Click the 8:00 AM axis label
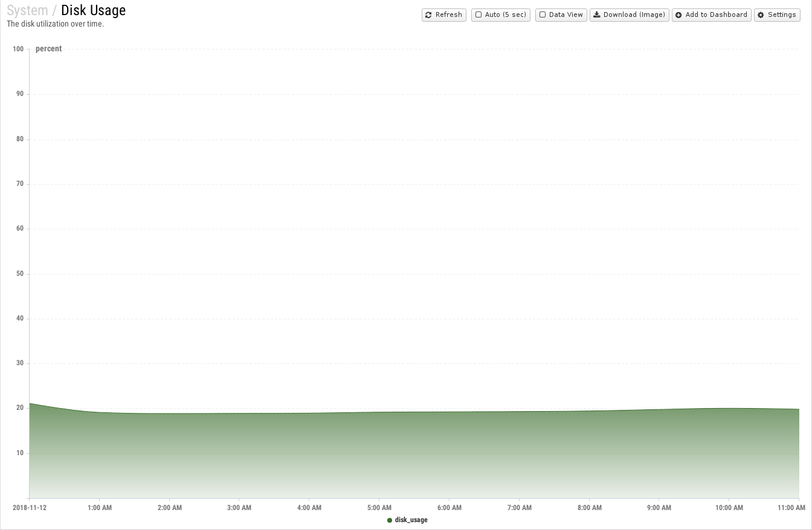Screen dimensions: 812x530 coord(589,508)
